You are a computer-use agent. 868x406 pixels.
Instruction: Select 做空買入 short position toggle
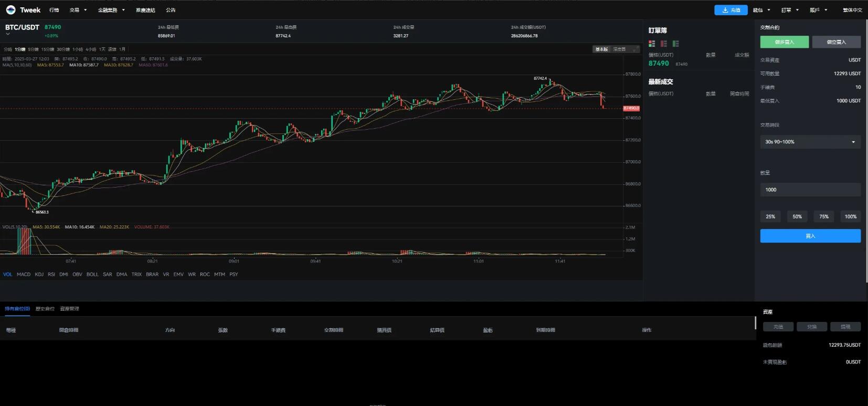click(836, 42)
